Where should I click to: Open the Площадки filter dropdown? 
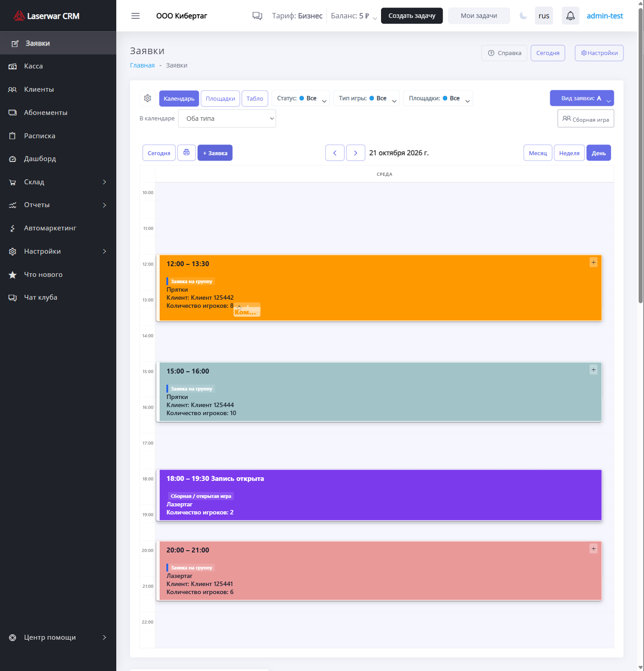tap(438, 98)
